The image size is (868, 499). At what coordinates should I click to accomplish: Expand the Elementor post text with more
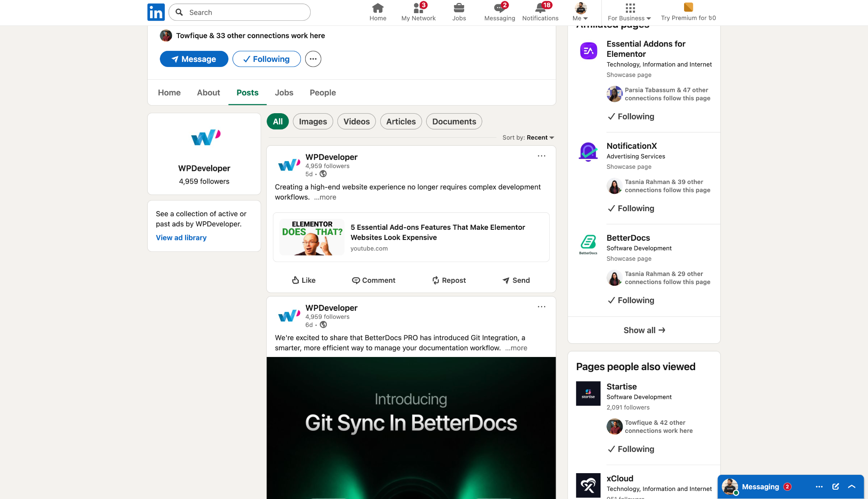coord(325,197)
